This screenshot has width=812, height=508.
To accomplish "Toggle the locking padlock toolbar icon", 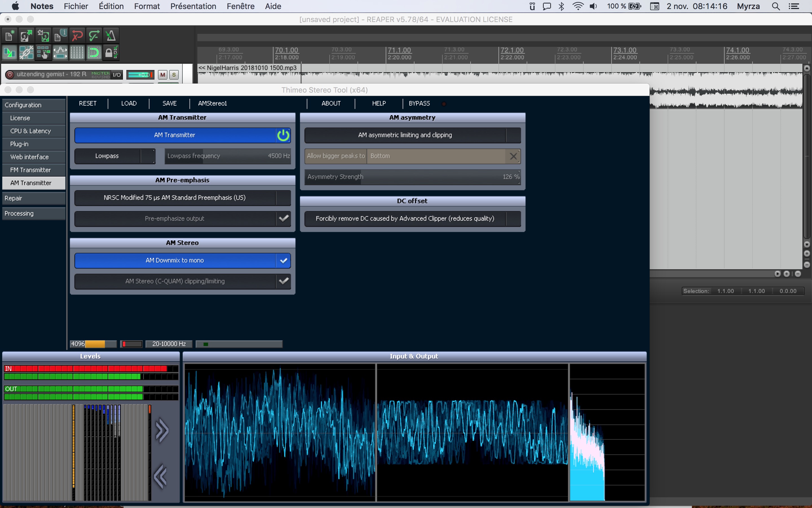I will pos(111,52).
